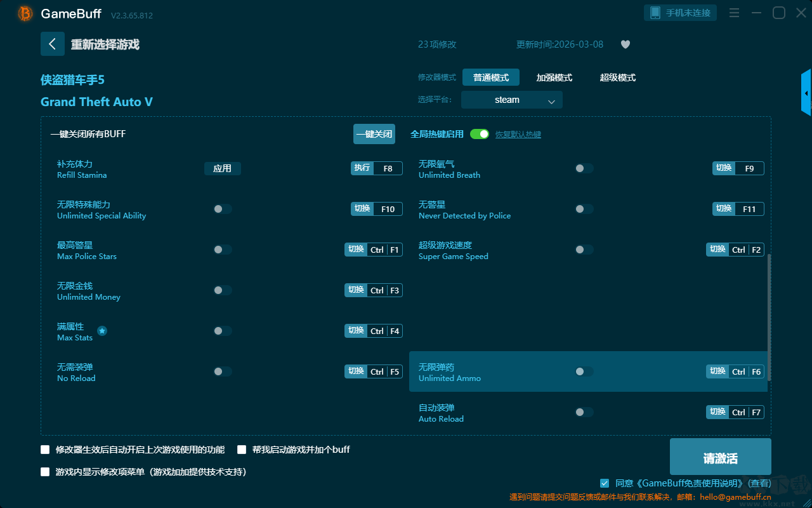Click the heart favorite icon
Viewport: 812px width, 508px height.
click(x=625, y=44)
